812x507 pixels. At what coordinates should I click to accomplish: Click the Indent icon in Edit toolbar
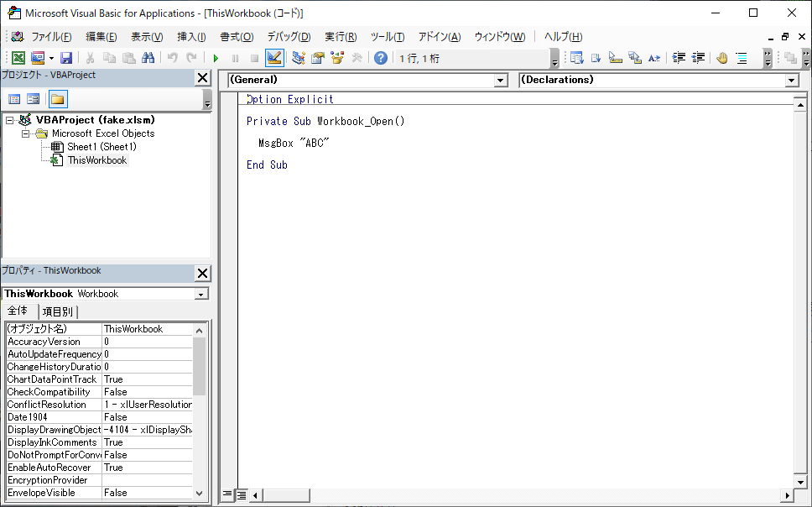tap(679, 58)
